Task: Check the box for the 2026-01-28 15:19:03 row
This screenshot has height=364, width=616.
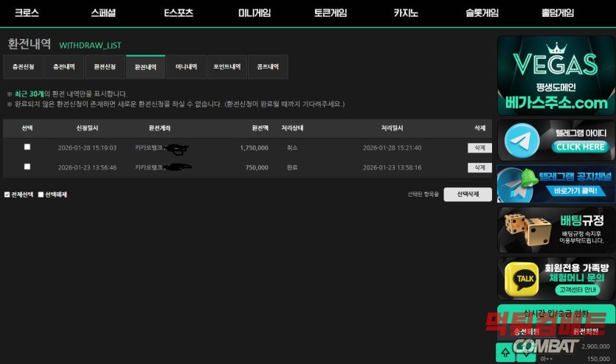Action: (27, 147)
